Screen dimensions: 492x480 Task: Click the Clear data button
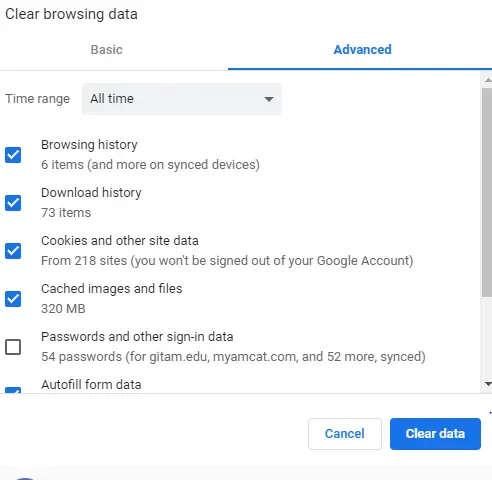click(435, 434)
